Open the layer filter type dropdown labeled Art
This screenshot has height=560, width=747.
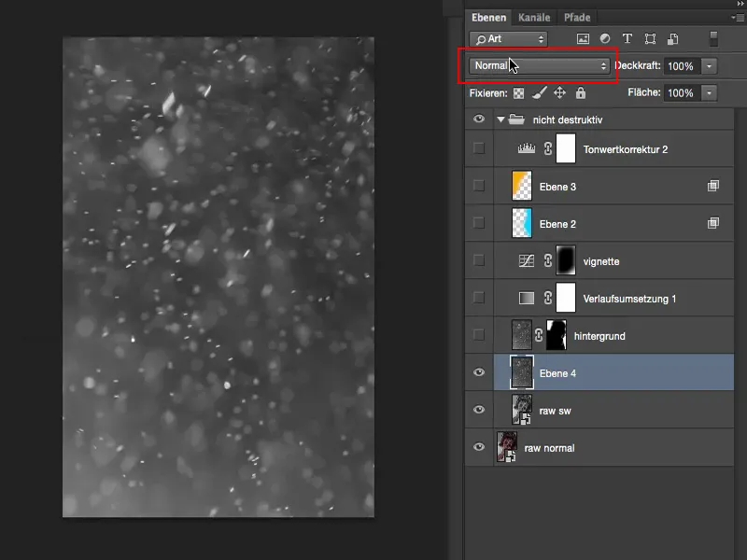509,38
